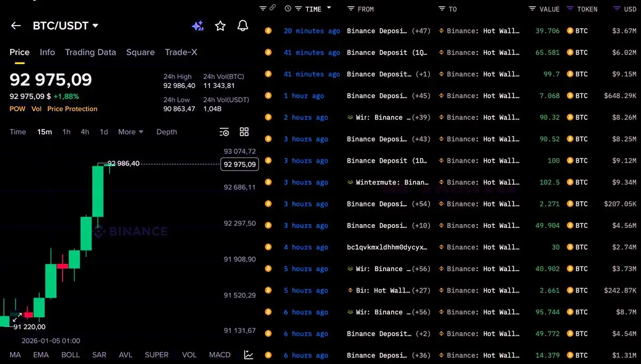Toggle the EMA indicator
The image size is (641, 364).
point(41,354)
